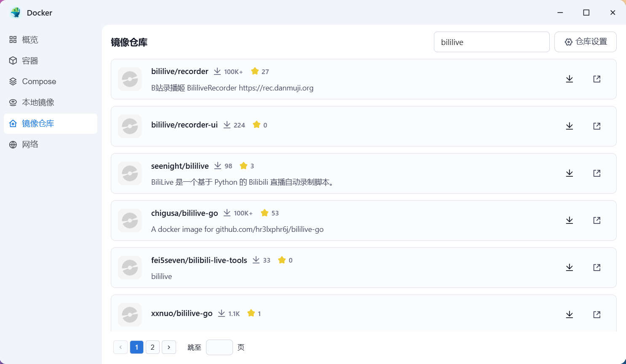Click the 224 downloads count on recorder-ui
This screenshot has height=364, width=626.
click(239, 125)
